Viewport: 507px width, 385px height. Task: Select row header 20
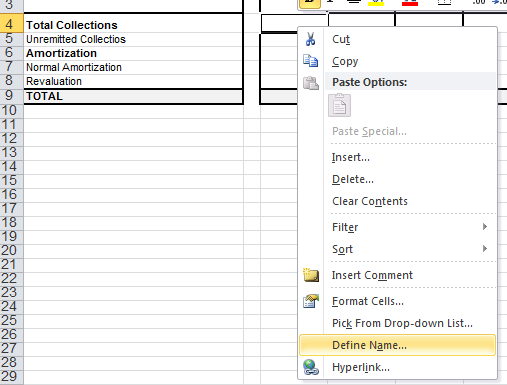(12, 251)
